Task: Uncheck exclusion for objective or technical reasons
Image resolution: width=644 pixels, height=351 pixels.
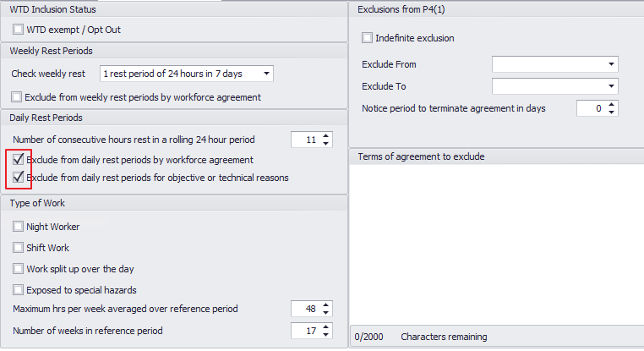Action: pyautogui.click(x=19, y=178)
